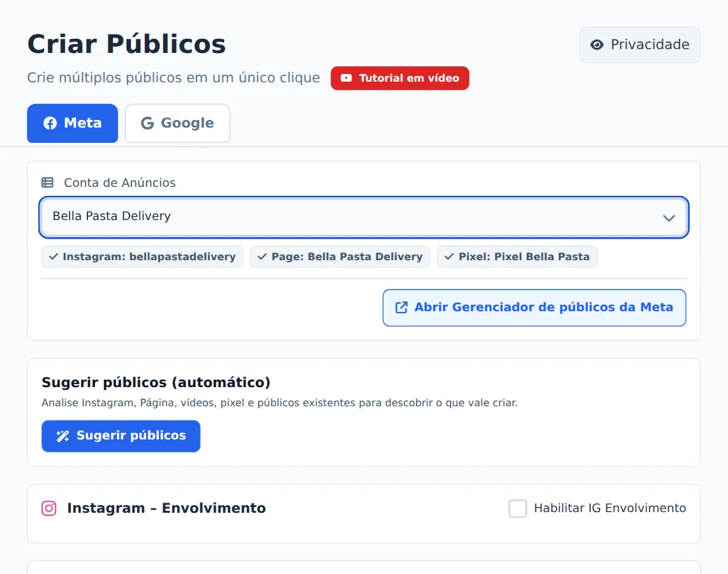Switch to the Meta tab

tap(73, 123)
